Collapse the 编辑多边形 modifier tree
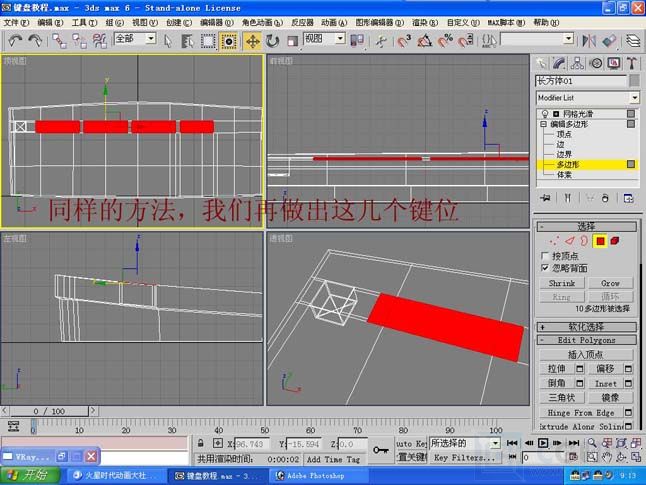 click(x=543, y=124)
